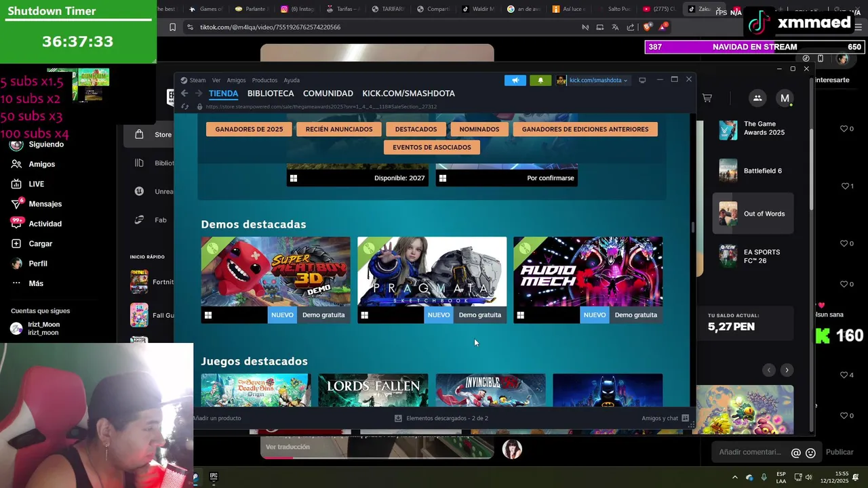Click the browser bookmark icon
This screenshot has width=868, height=488.
tap(172, 27)
